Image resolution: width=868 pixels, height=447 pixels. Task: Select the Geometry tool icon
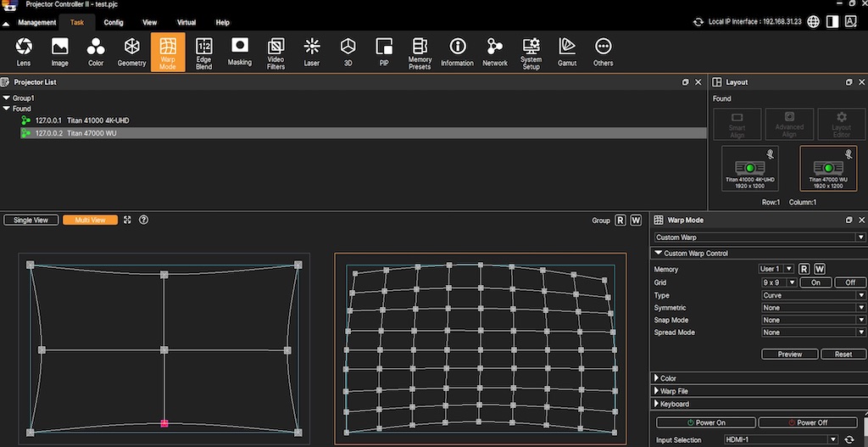tap(131, 51)
